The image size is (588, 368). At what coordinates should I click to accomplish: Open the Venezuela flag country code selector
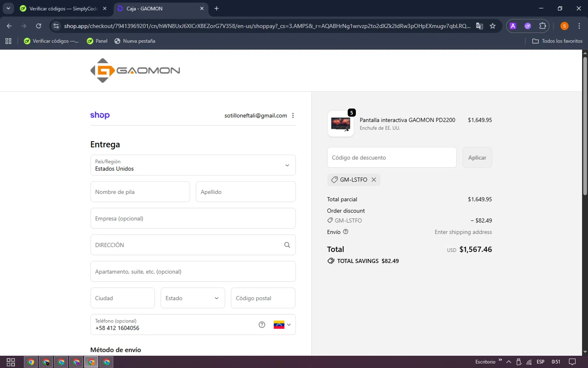[282, 324]
